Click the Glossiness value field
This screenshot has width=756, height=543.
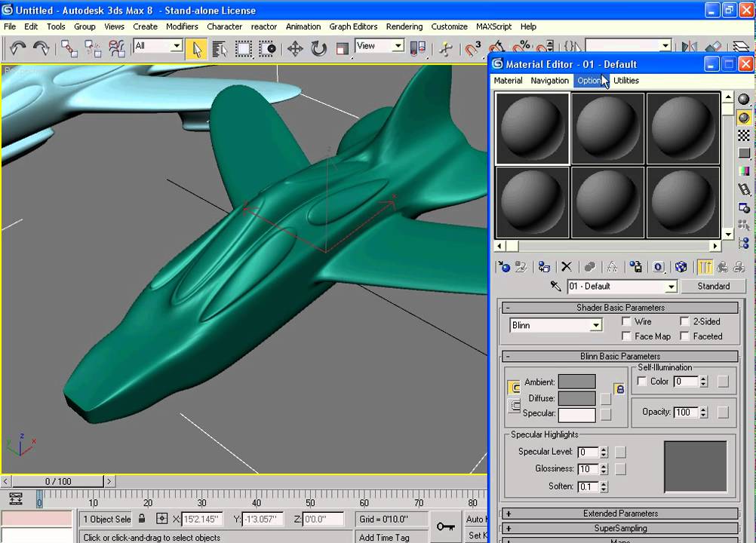click(x=589, y=469)
